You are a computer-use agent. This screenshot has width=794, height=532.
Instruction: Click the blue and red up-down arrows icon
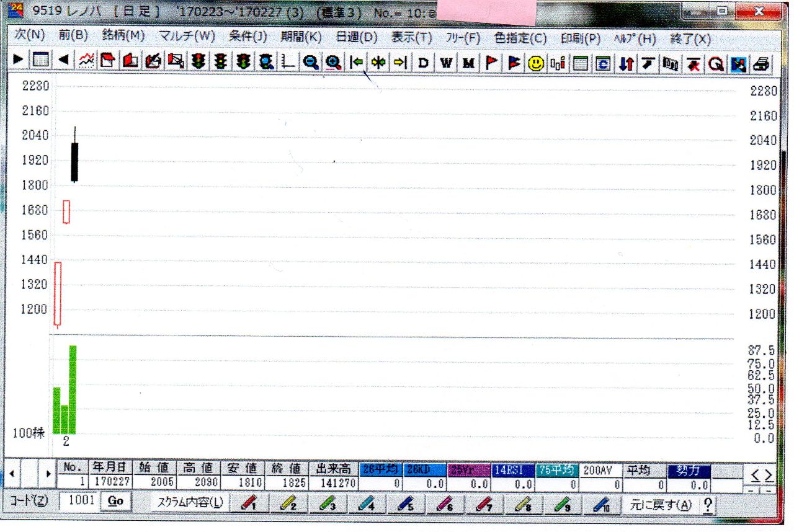(627, 62)
